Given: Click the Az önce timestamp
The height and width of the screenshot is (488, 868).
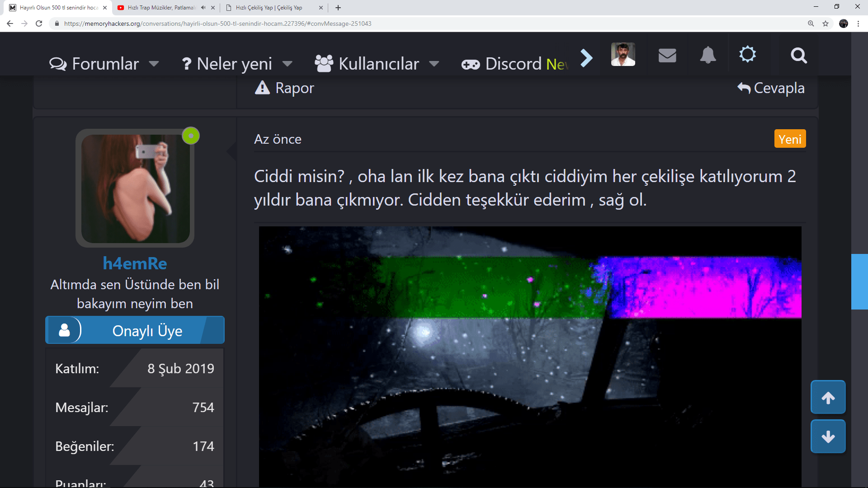Looking at the screenshot, I should 278,139.
